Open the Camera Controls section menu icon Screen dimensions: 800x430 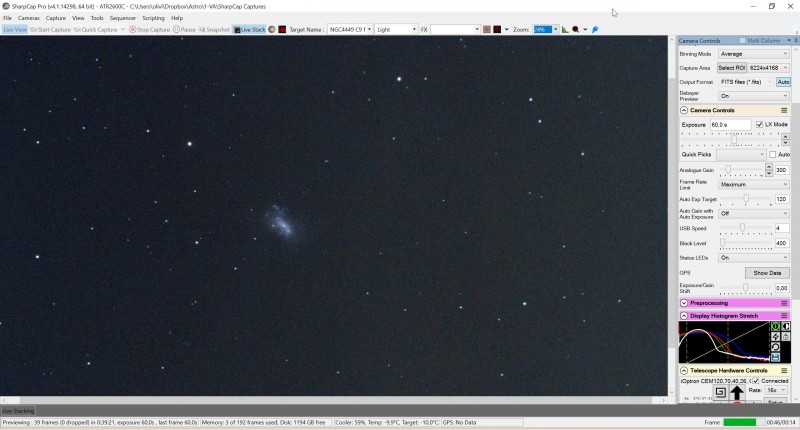784,110
